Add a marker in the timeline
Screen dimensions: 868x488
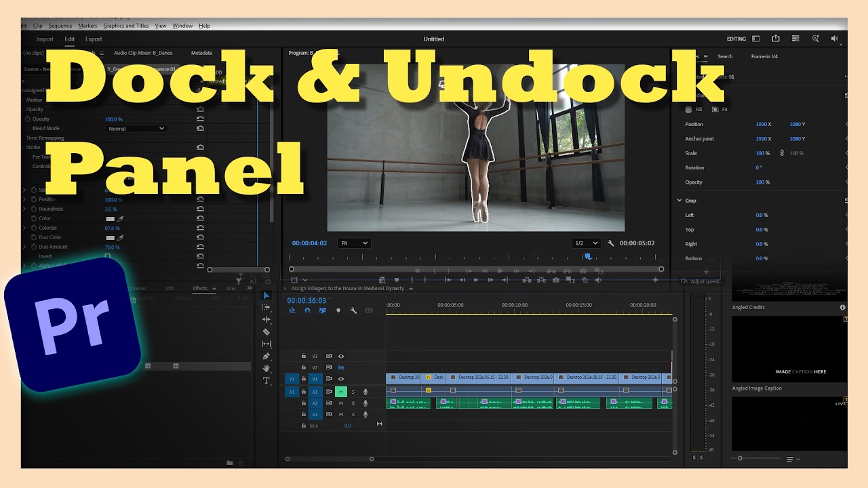[x=338, y=310]
